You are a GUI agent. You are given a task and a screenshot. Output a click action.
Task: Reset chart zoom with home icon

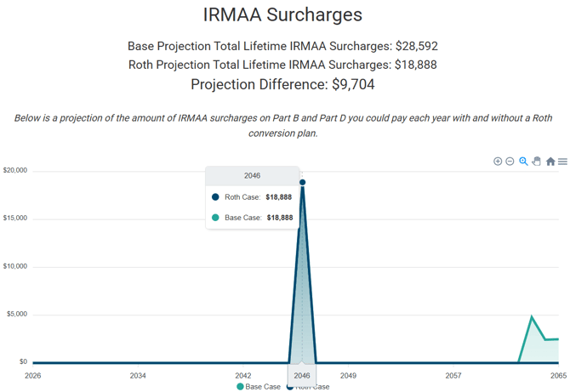(550, 162)
